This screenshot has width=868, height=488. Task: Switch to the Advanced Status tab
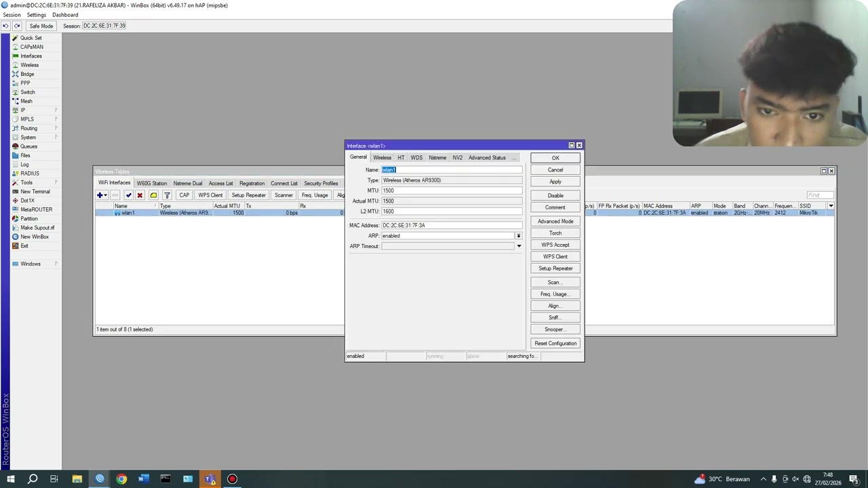point(487,158)
